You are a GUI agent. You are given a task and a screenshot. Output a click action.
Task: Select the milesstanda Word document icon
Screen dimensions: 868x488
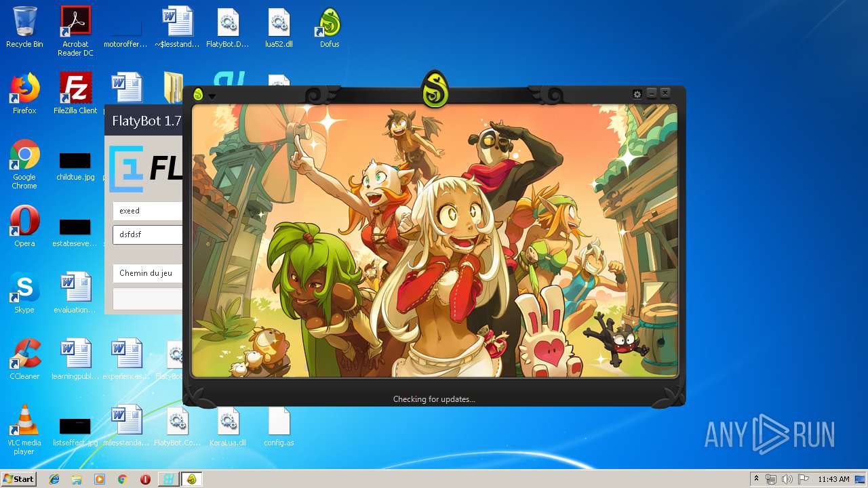[x=125, y=426]
